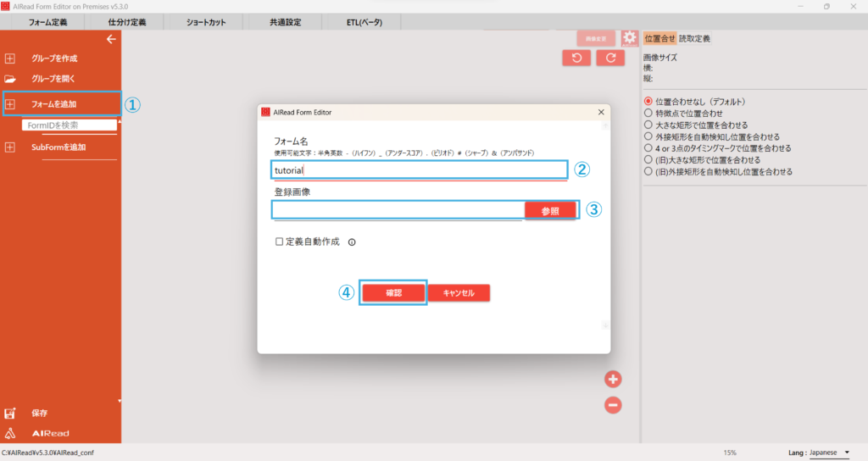Enable the 定義自動作成 checkbox
This screenshot has width=868, height=461.
tap(279, 242)
